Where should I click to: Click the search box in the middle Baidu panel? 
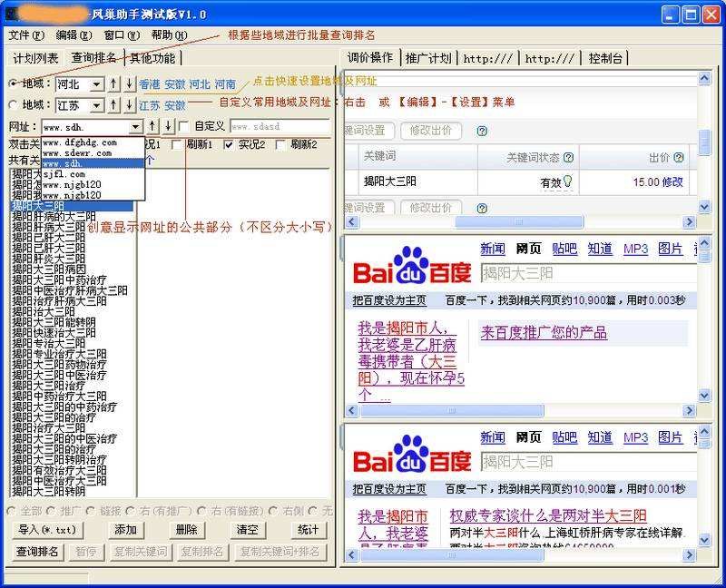point(588,273)
